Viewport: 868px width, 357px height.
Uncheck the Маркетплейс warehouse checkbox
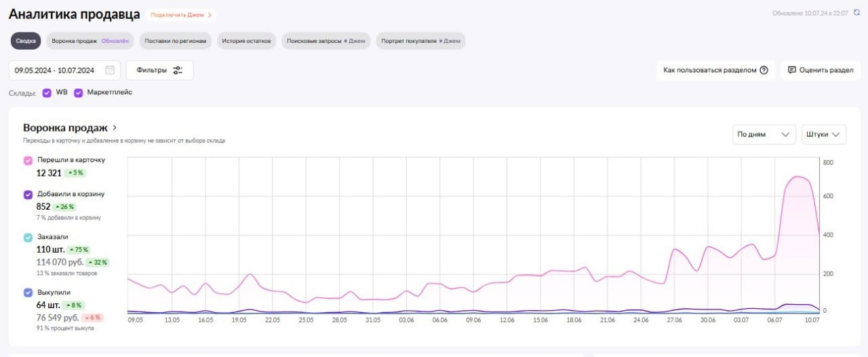pyautogui.click(x=79, y=92)
